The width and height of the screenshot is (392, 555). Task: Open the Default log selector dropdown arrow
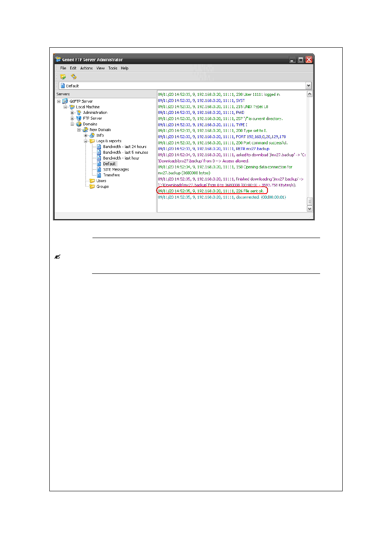pos(309,86)
